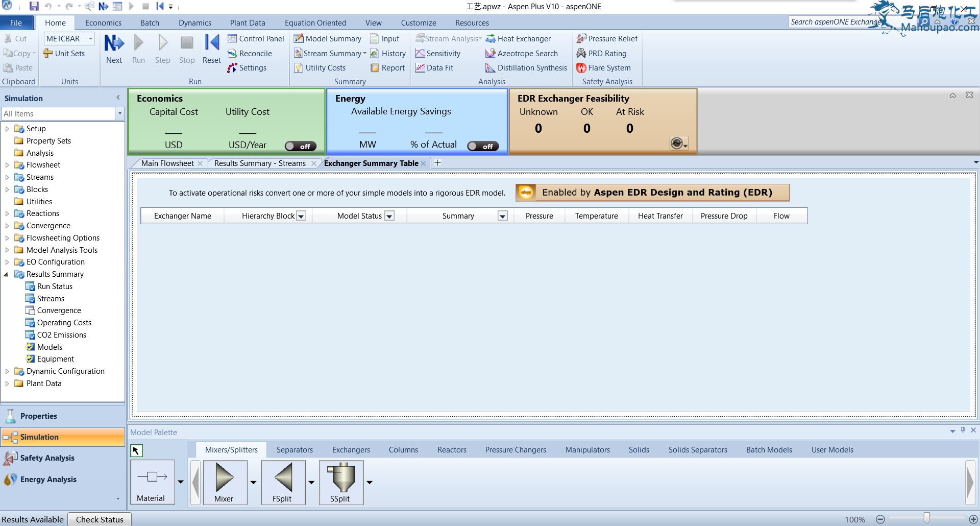
Task: Open Pressure Relief analysis
Action: click(607, 39)
